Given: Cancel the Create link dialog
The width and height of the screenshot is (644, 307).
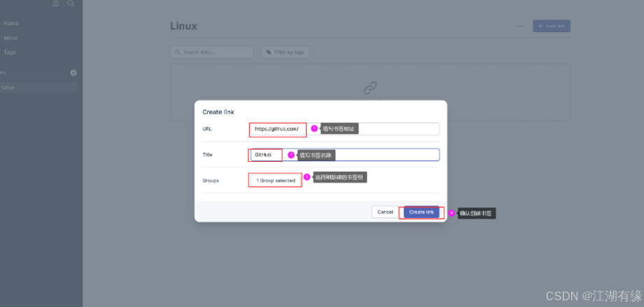Looking at the screenshot, I should pos(385,212).
